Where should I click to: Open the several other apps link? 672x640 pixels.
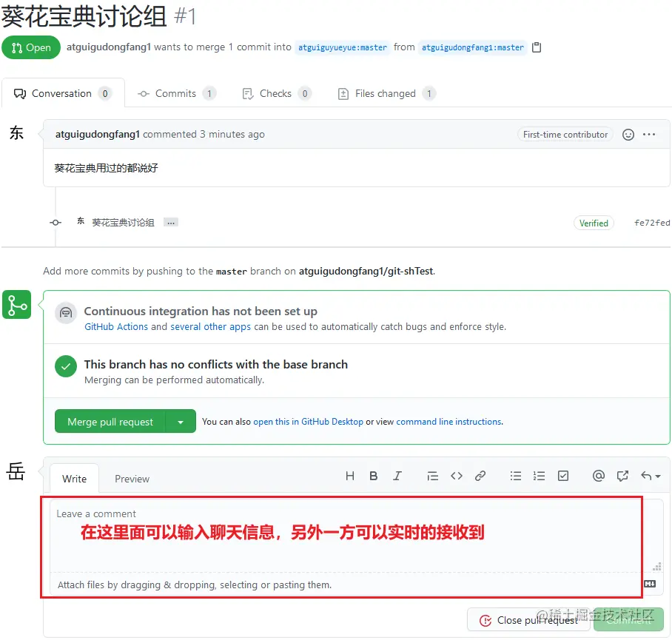tap(210, 327)
